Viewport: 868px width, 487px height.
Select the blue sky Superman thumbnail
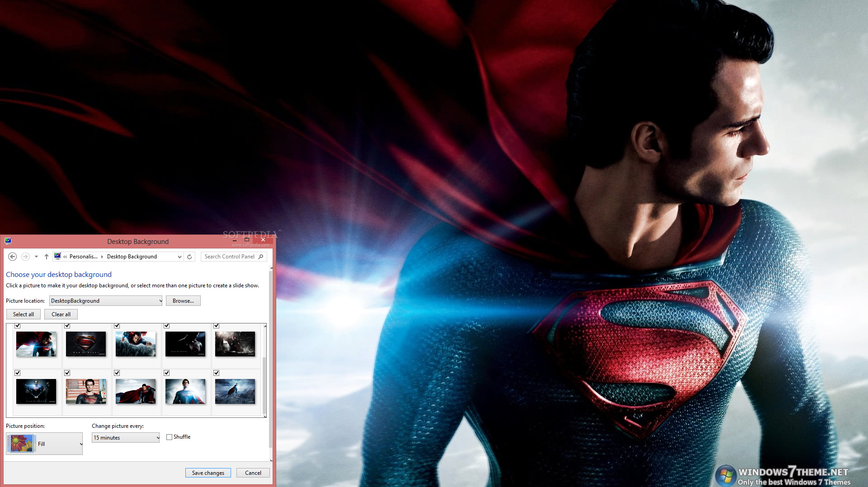point(185,391)
